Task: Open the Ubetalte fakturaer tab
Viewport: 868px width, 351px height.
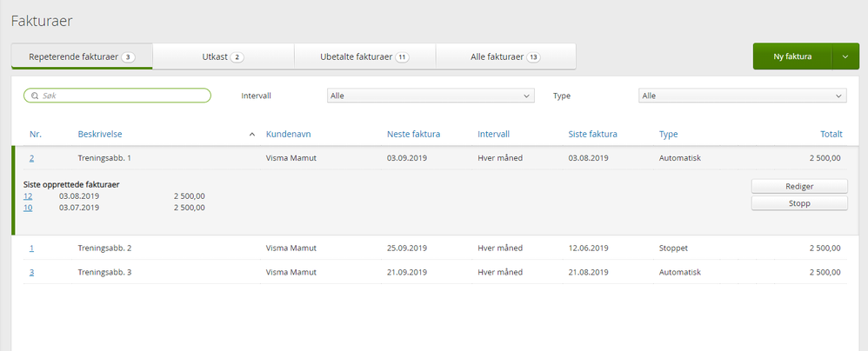Action: (364, 56)
